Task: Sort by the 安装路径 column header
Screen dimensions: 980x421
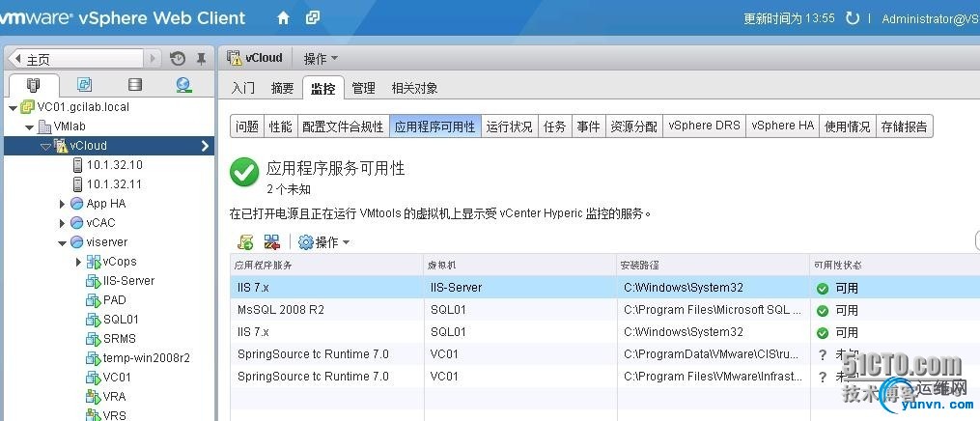Action: point(714,265)
